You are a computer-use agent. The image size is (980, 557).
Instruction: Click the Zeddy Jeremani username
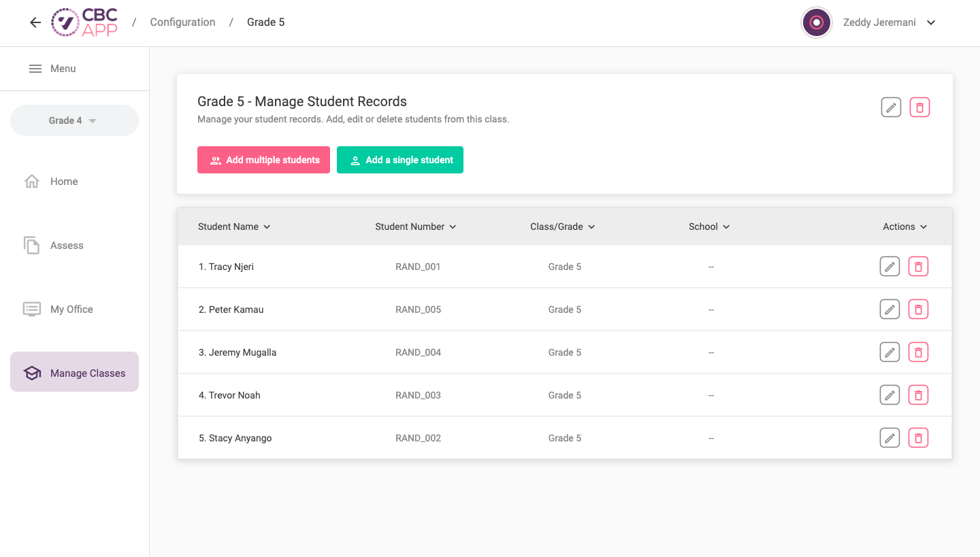pos(879,22)
